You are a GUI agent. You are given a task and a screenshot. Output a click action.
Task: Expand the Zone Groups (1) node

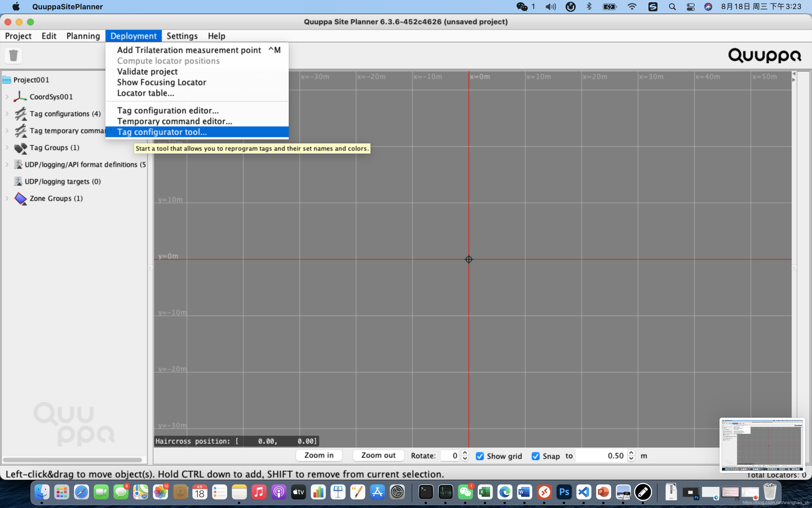click(7, 198)
